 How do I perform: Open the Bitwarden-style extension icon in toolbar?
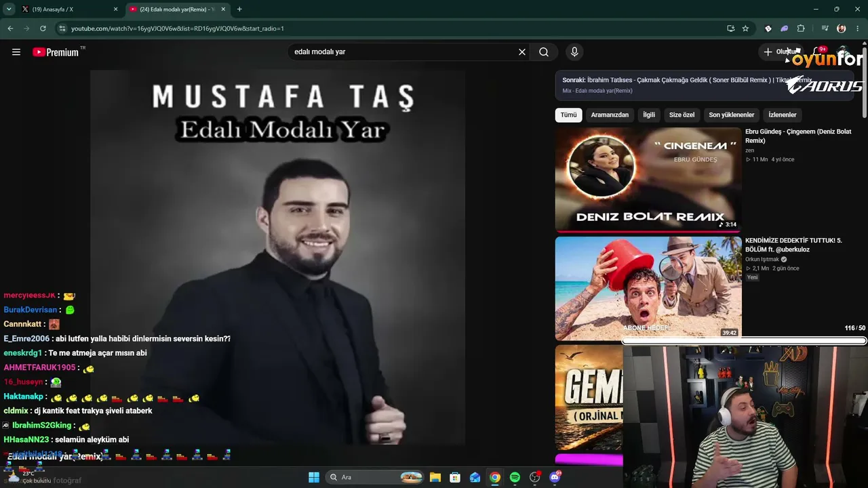768,28
